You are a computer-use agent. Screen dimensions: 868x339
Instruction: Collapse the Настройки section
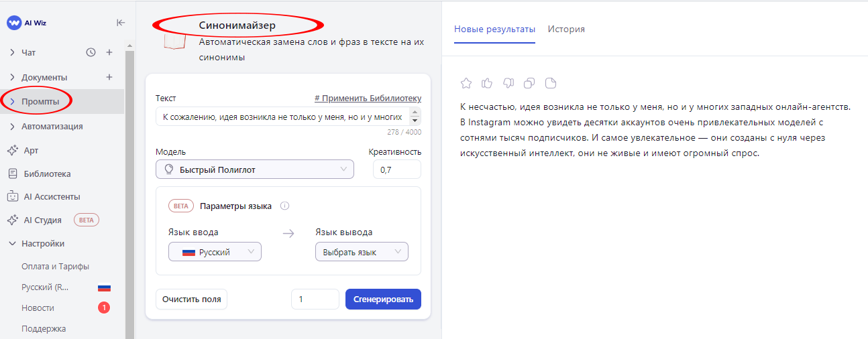pyautogui.click(x=13, y=244)
